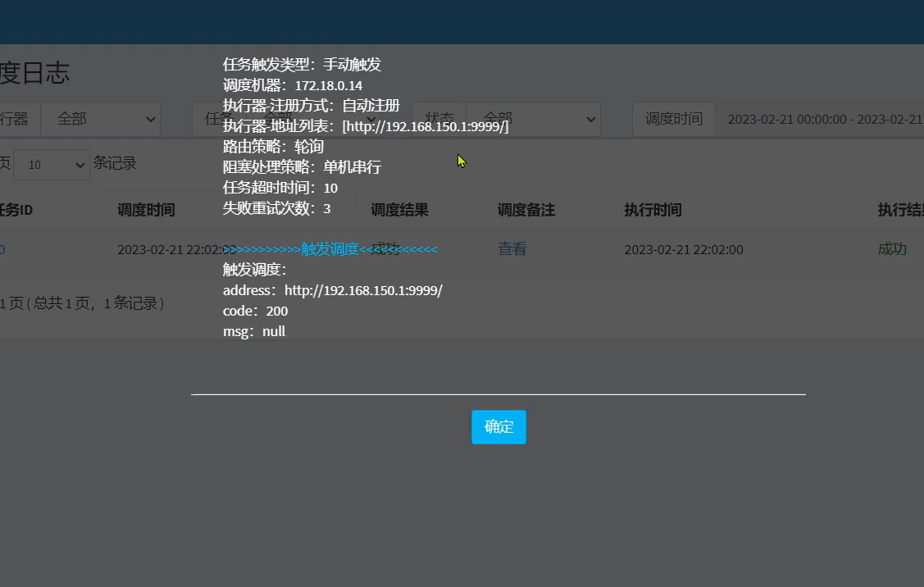Click the green 成功 execution result

[892, 248]
